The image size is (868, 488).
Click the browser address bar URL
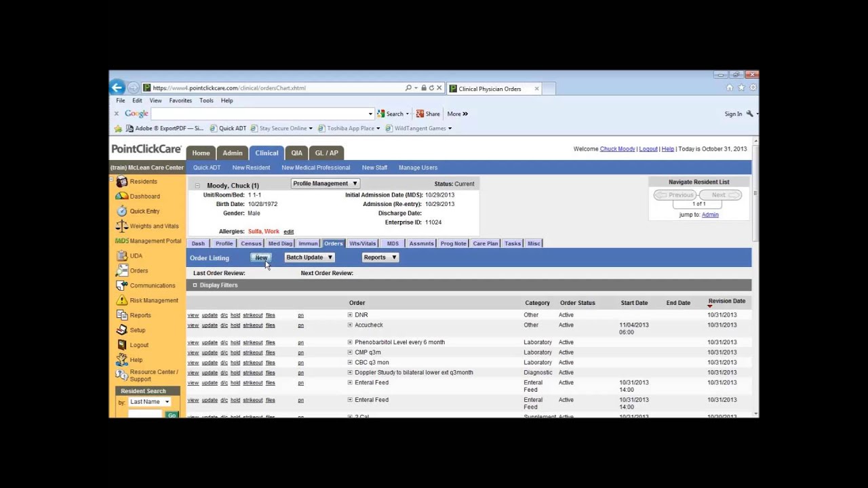click(x=229, y=88)
